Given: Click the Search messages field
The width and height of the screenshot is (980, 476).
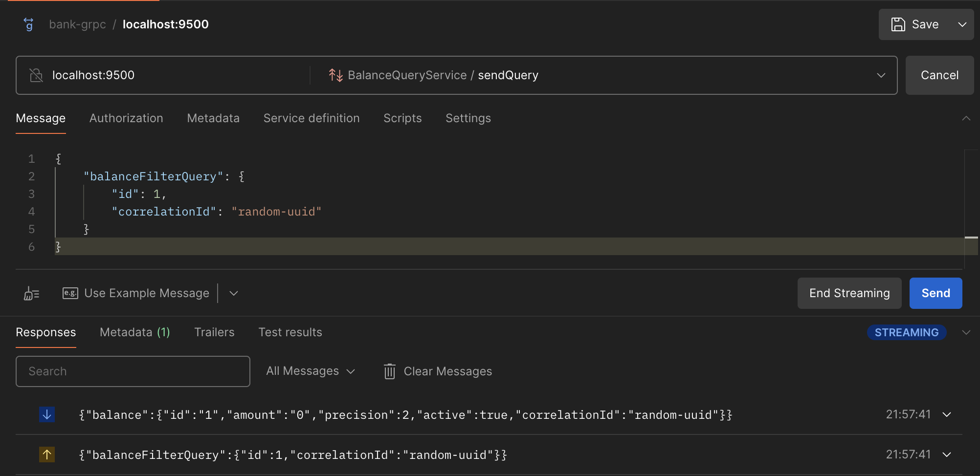Looking at the screenshot, I should (133, 371).
